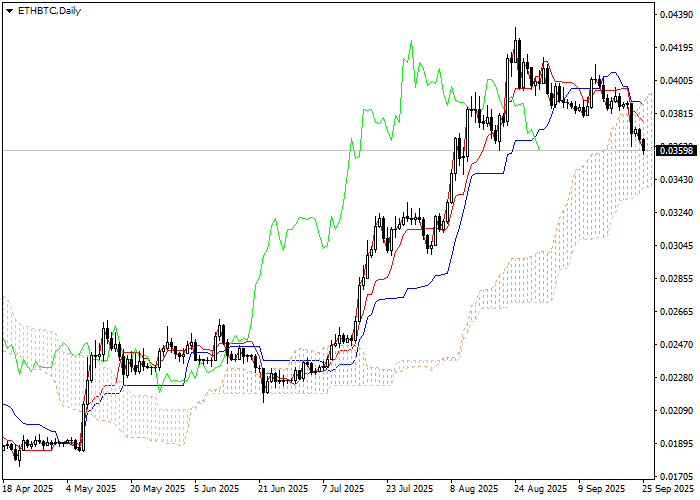This screenshot has width=700, height=500.
Task: Click the 0.01705 price axis label
Action: click(675, 477)
